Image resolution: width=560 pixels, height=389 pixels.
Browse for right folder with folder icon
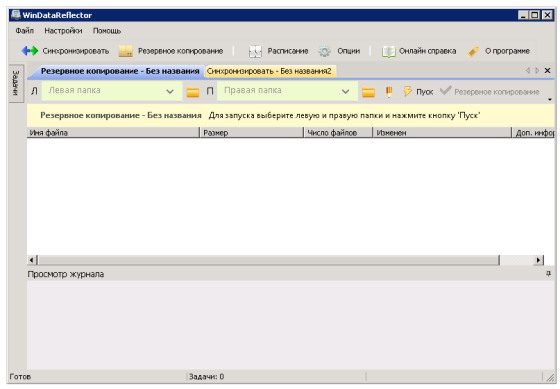click(368, 92)
